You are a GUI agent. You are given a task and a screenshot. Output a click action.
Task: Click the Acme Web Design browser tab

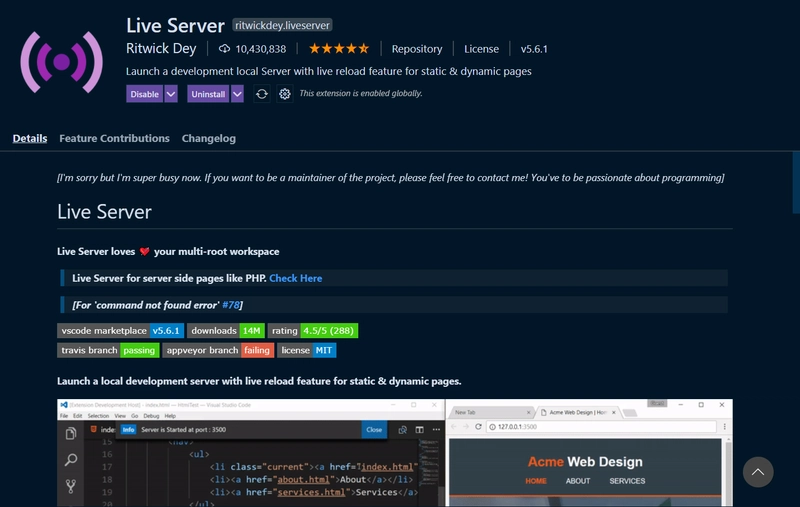(578, 412)
